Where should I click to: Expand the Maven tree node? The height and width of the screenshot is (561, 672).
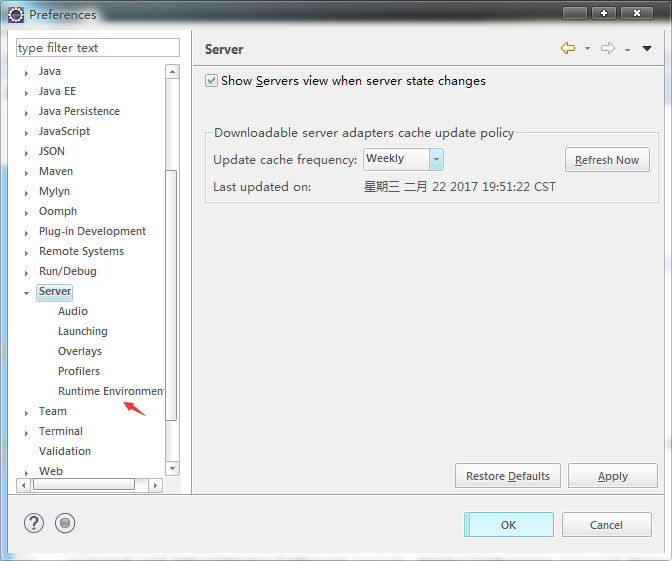pos(27,173)
